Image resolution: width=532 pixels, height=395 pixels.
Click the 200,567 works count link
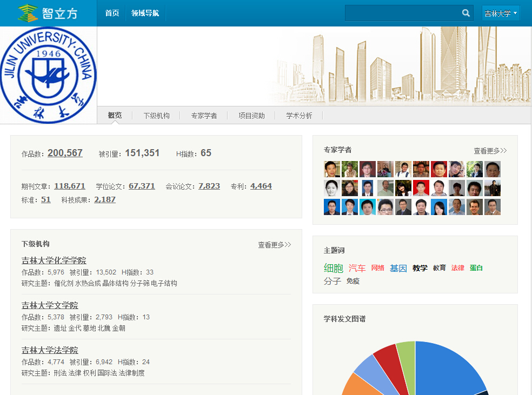pos(65,153)
